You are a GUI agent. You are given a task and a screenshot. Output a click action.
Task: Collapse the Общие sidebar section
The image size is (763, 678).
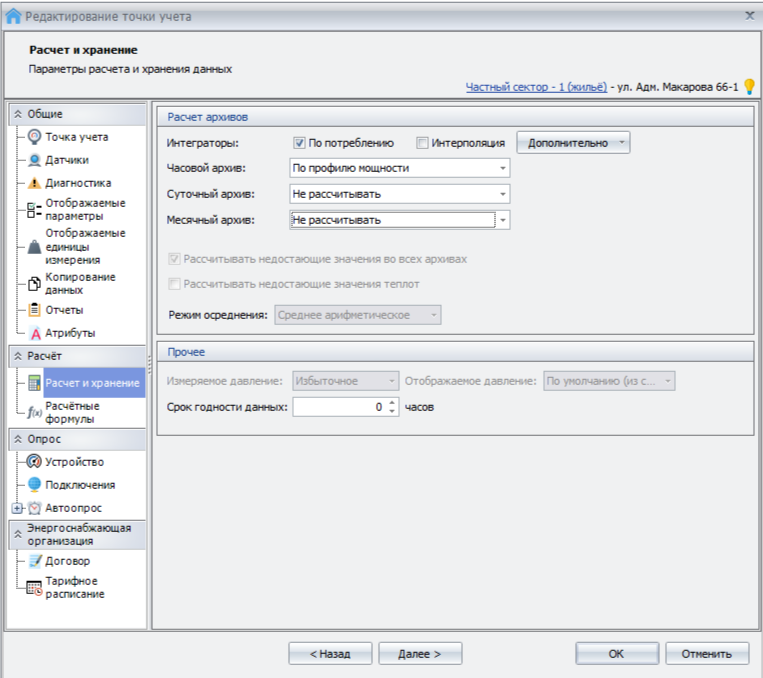pyautogui.click(x=18, y=114)
